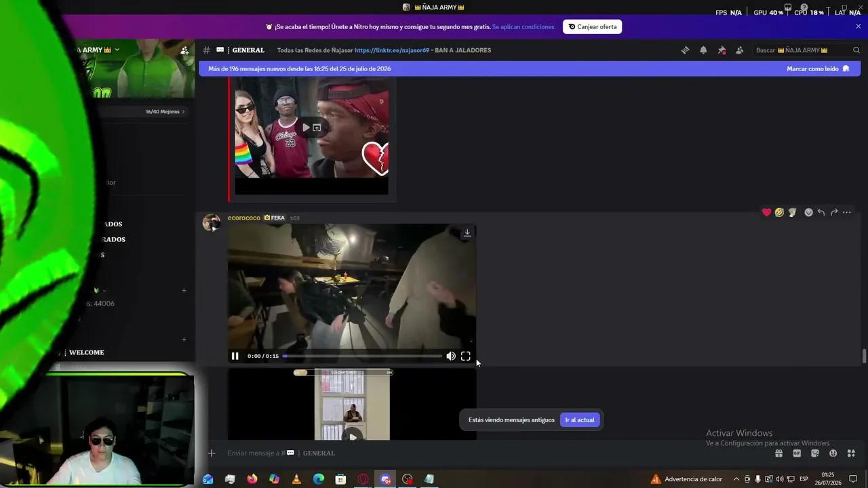Click Ir al actual button
The width and height of the screenshot is (868, 488).
[x=580, y=420]
